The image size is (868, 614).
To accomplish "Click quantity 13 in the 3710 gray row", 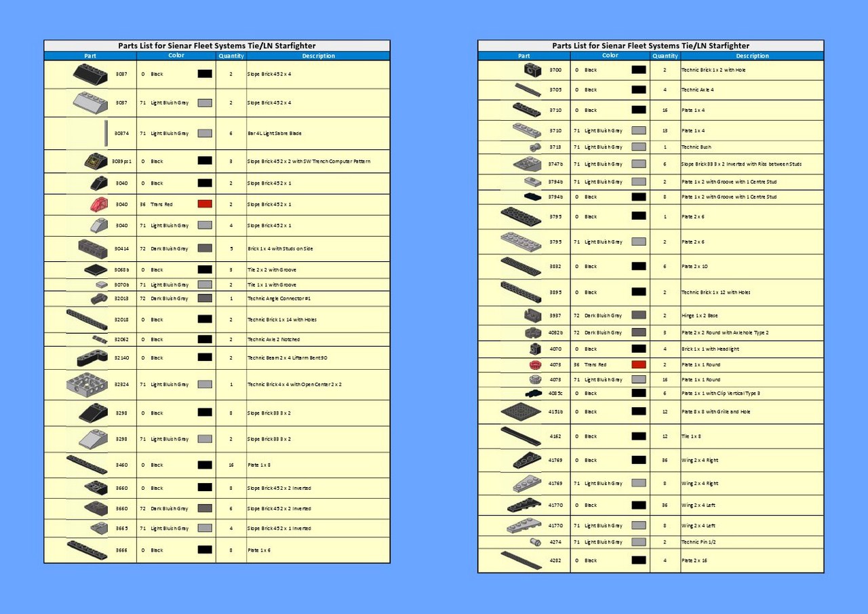I will [665, 131].
